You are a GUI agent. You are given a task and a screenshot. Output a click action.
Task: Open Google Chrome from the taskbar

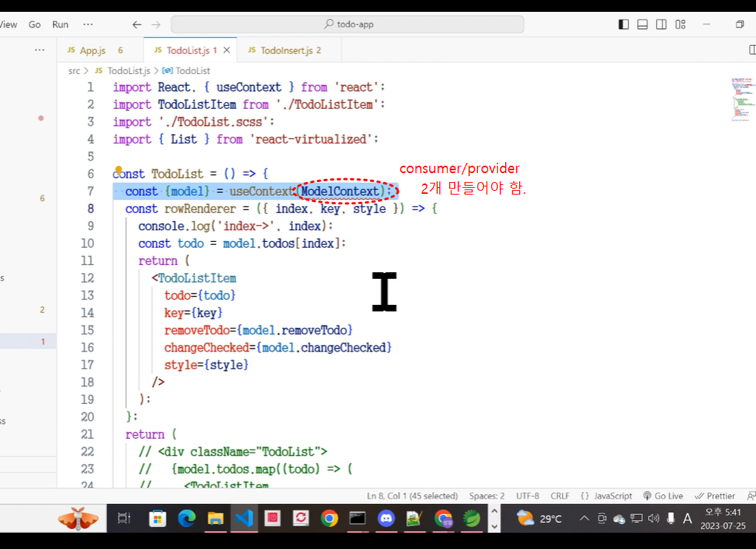coord(329,519)
